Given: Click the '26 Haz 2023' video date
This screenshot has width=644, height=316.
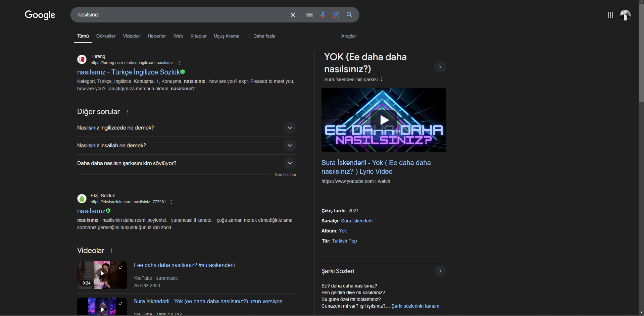Looking at the screenshot, I should (147, 285).
